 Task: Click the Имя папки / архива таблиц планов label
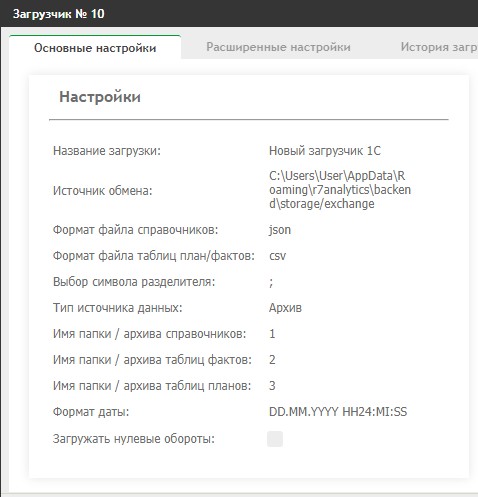point(152,386)
